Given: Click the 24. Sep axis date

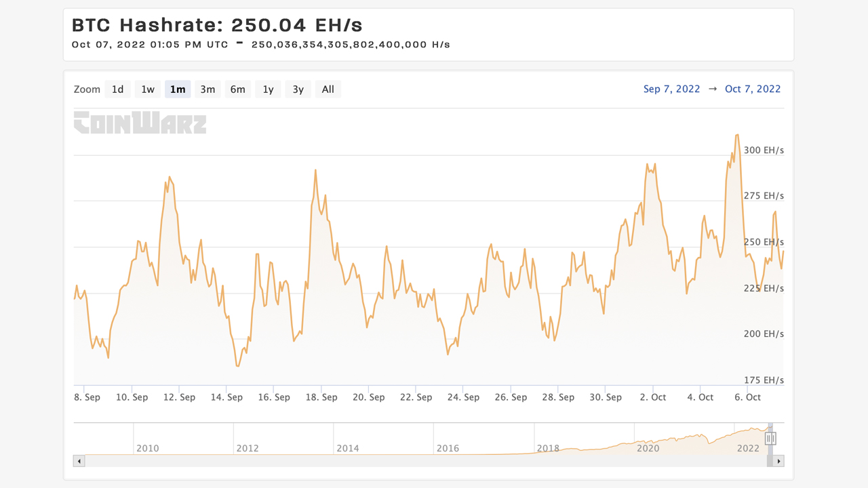Looking at the screenshot, I should click(463, 397).
